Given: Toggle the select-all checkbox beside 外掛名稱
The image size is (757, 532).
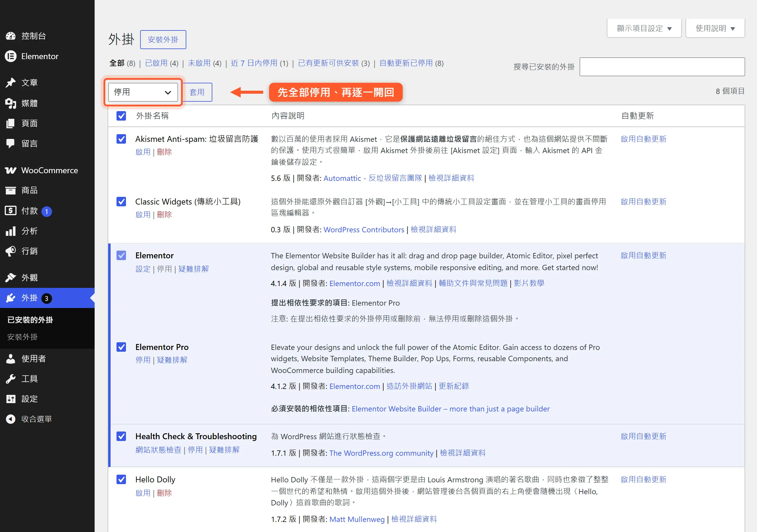Looking at the screenshot, I should (x=121, y=116).
